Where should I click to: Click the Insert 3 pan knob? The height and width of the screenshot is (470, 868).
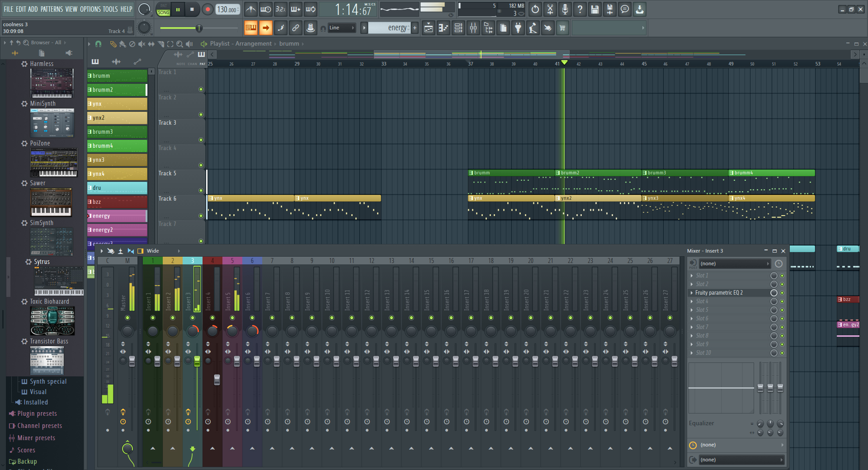(x=193, y=331)
